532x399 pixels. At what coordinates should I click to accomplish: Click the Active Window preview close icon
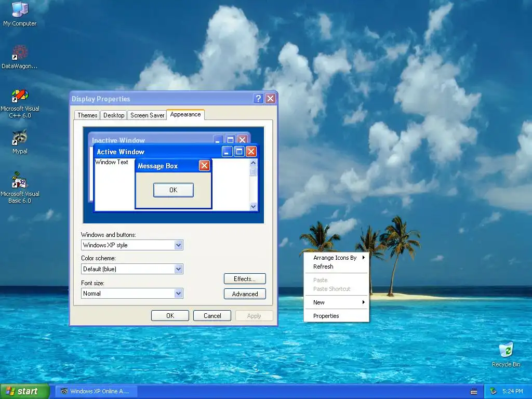(x=251, y=151)
